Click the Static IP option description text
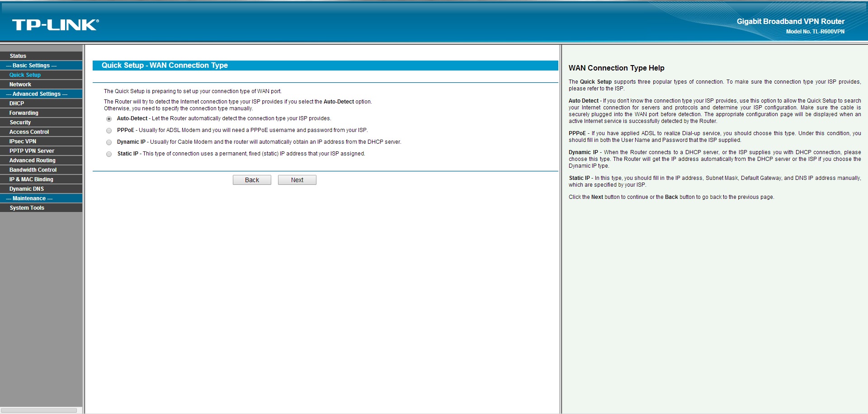The width and height of the screenshot is (868, 414). tap(254, 154)
